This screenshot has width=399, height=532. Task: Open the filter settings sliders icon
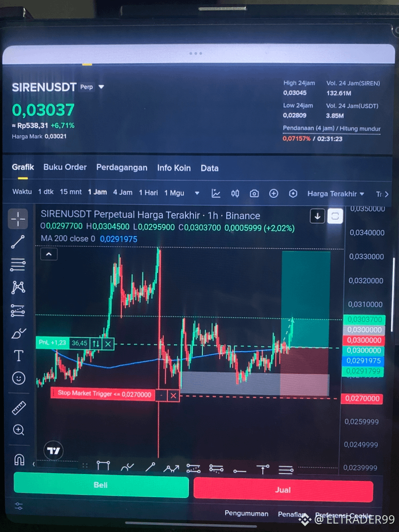tap(19, 506)
